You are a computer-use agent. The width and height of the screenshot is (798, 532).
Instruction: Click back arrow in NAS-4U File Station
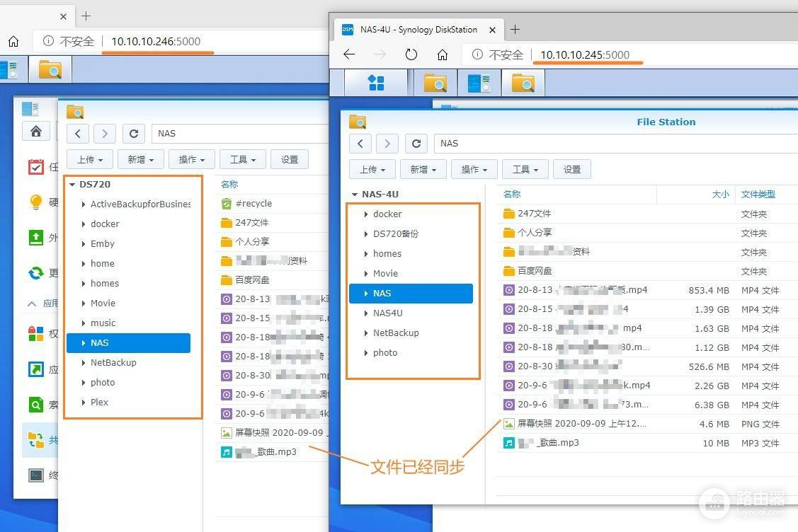tap(360, 143)
